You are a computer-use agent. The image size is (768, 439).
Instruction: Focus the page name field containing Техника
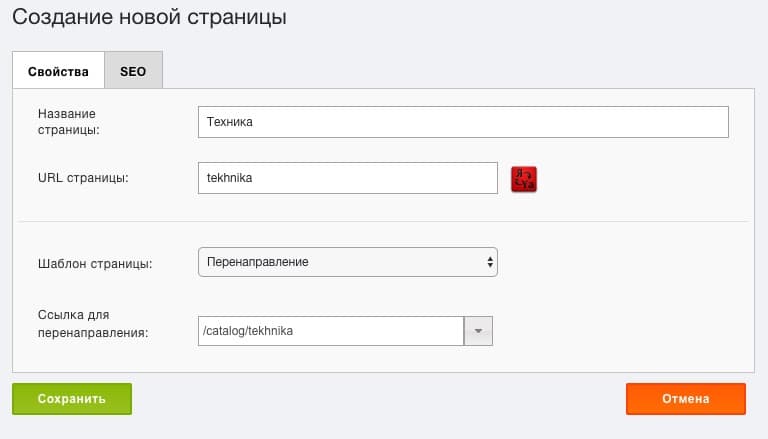(463, 122)
